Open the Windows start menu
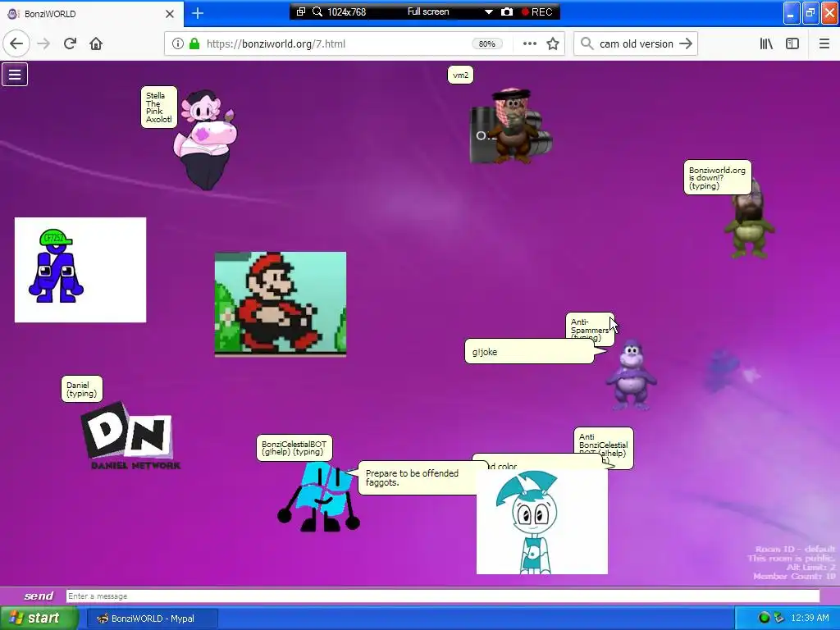Image resolution: width=840 pixels, height=630 pixels. (x=39, y=618)
